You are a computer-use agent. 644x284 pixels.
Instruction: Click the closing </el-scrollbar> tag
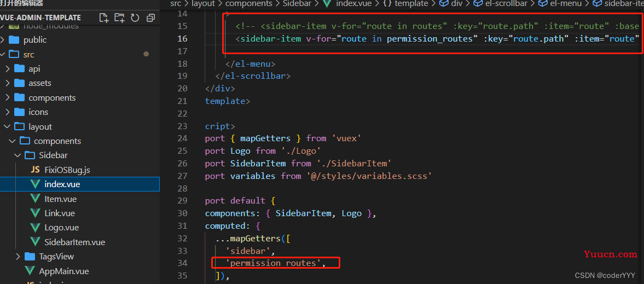[253, 76]
